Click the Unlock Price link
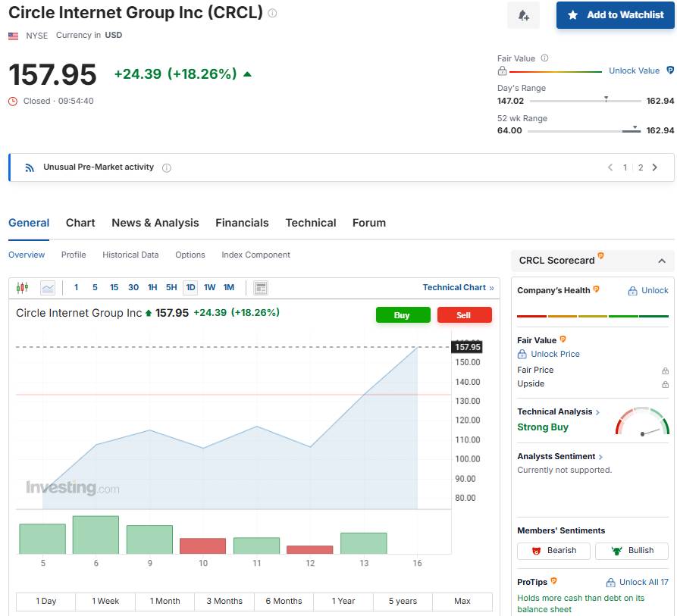This screenshot has width=677, height=616. click(548, 354)
